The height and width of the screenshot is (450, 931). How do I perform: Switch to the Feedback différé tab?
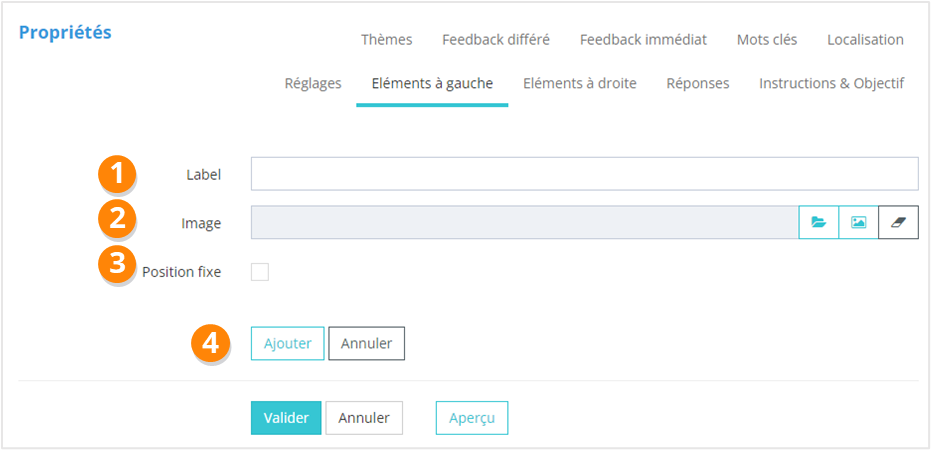pos(495,40)
